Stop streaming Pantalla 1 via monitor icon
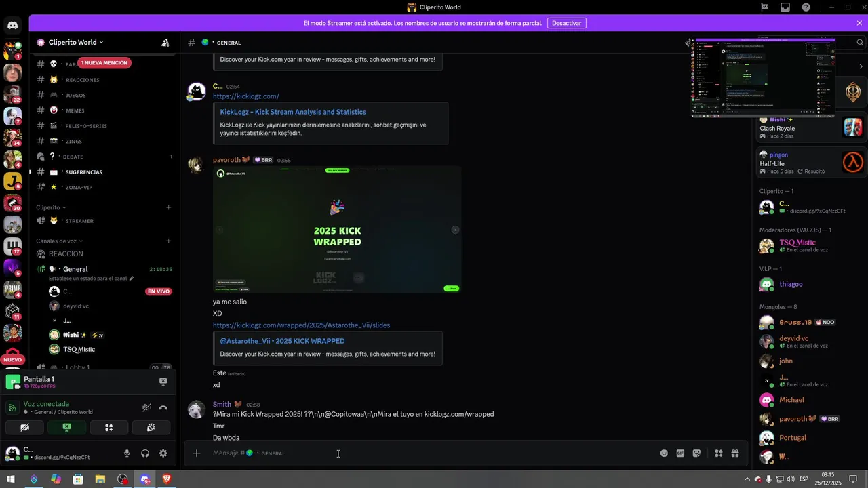 163,382
